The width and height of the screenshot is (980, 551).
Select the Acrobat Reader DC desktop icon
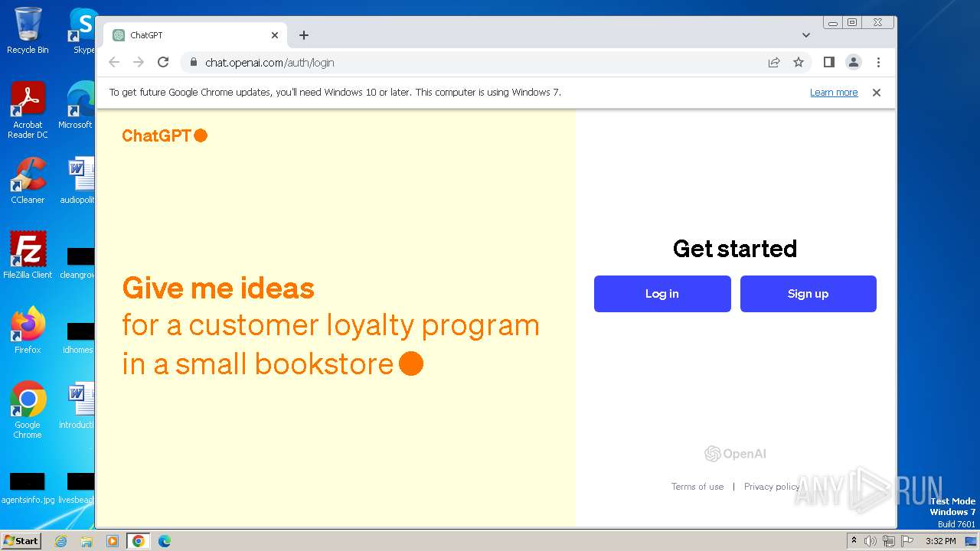pyautogui.click(x=28, y=110)
